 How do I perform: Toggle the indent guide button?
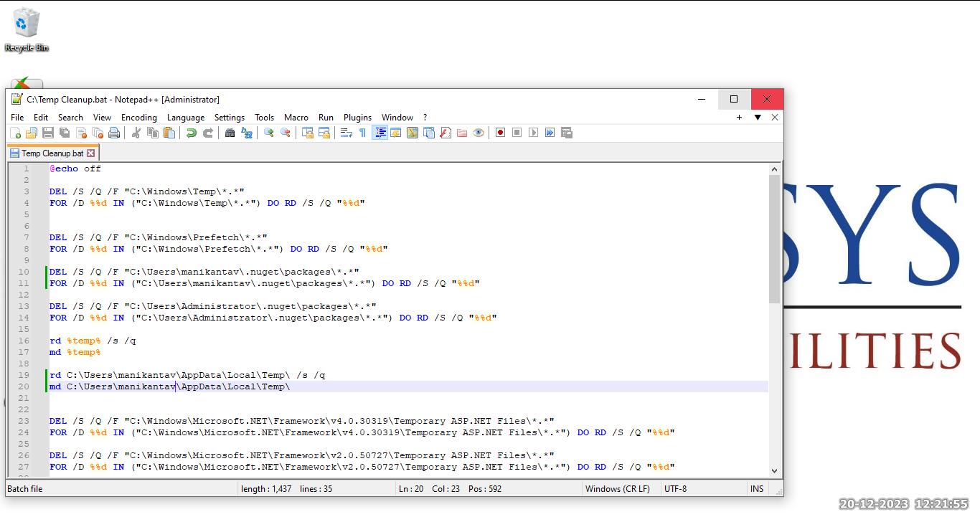(x=380, y=133)
